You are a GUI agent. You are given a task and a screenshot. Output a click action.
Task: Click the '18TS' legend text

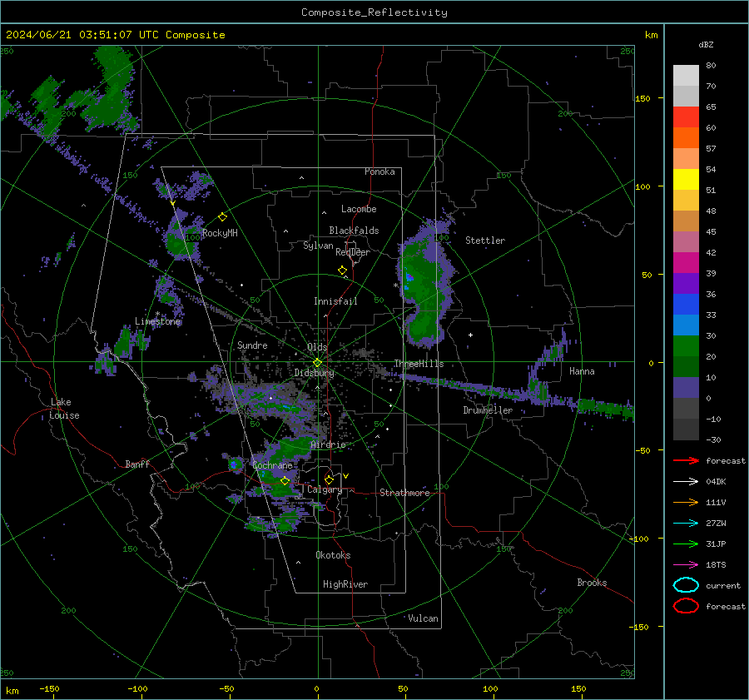716,565
